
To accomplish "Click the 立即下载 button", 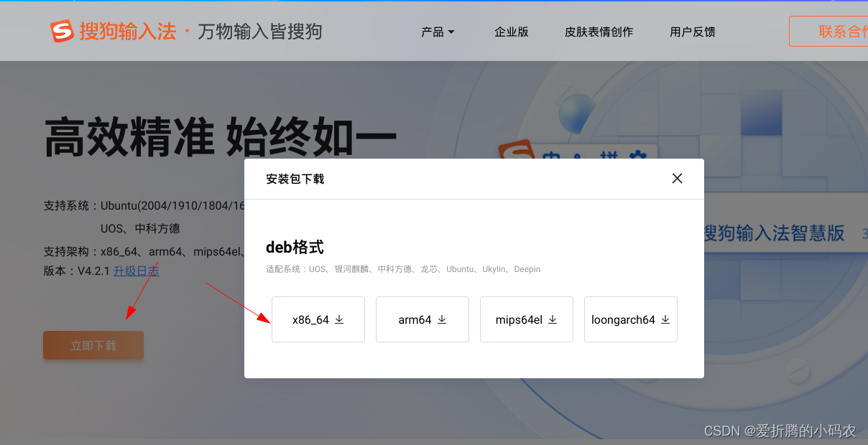I will pyautogui.click(x=93, y=345).
